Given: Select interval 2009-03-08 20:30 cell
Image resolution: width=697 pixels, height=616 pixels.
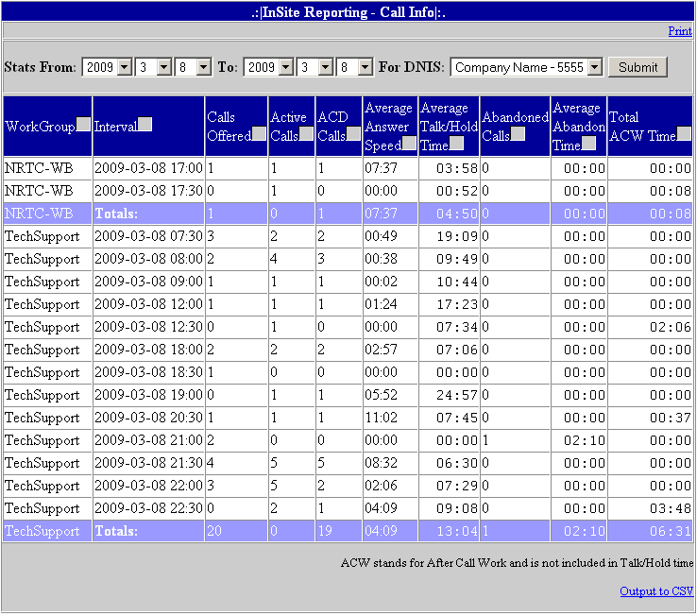Looking at the screenshot, I should tap(148, 418).
